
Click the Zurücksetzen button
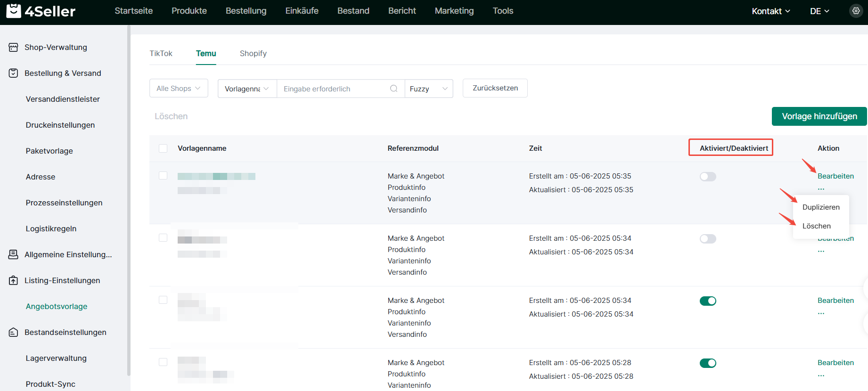495,88
